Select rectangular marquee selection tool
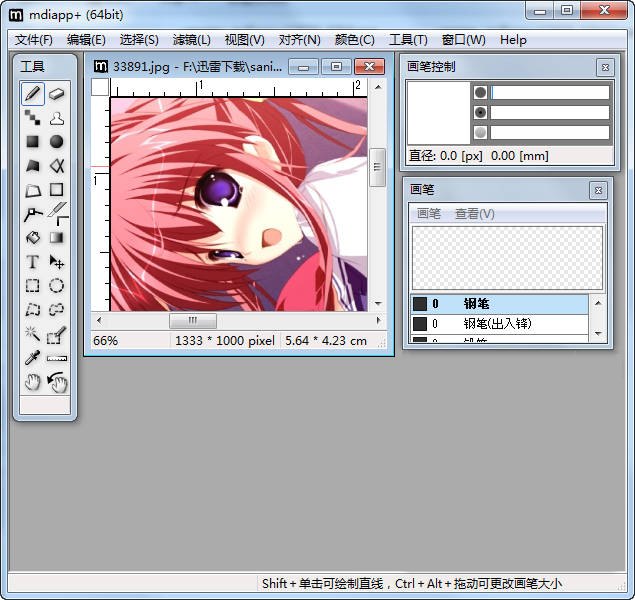Image resolution: width=635 pixels, height=600 pixels. tap(33, 286)
